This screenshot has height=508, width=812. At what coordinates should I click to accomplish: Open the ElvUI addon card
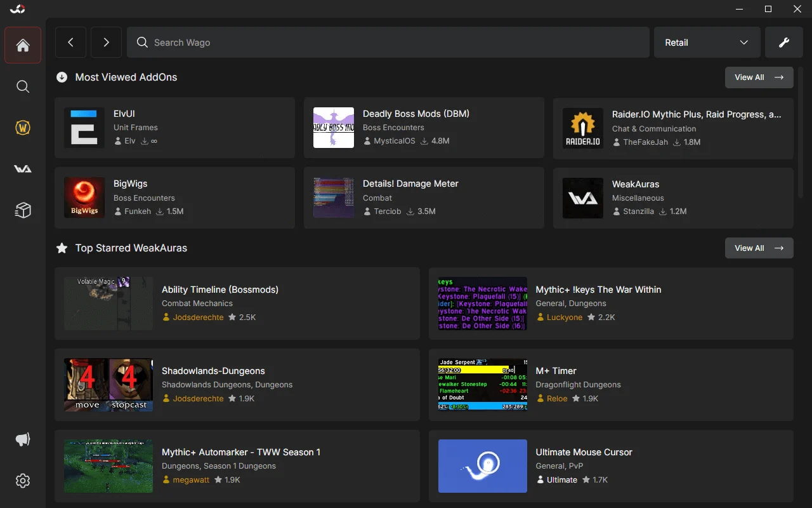[x=174, y=128]
